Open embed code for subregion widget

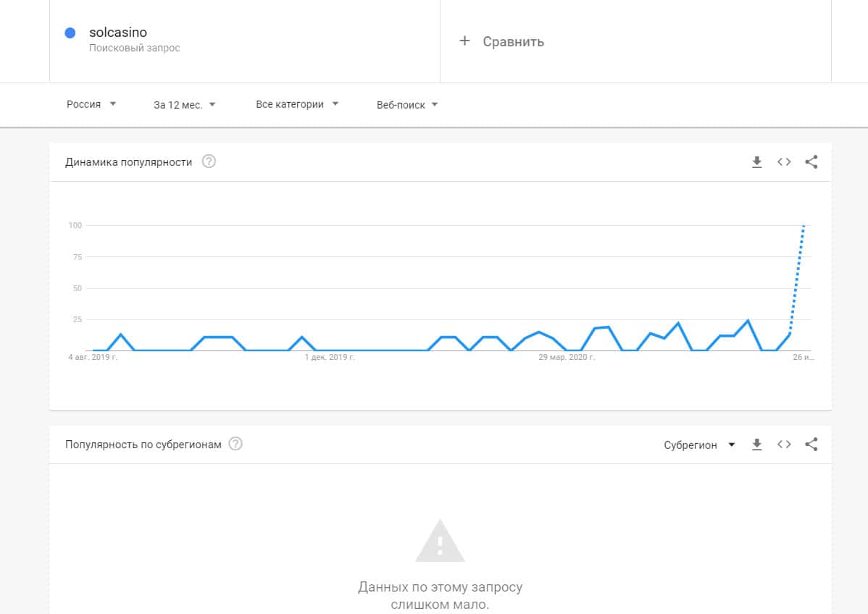tap(784, 445)
